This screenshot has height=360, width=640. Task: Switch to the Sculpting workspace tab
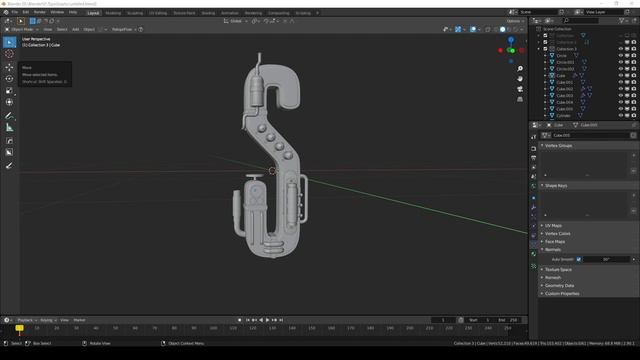coord(135,13)
